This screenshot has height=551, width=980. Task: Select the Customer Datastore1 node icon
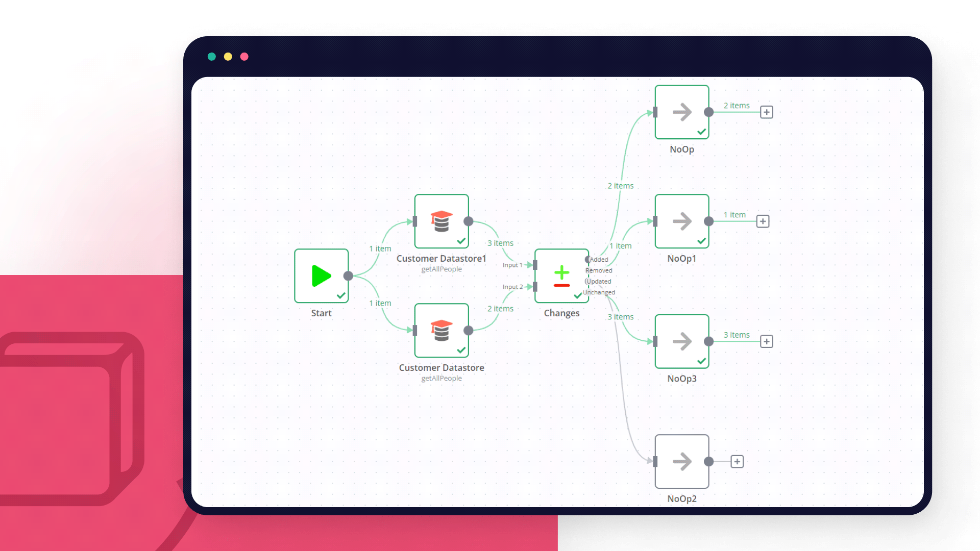coord(442,221)
